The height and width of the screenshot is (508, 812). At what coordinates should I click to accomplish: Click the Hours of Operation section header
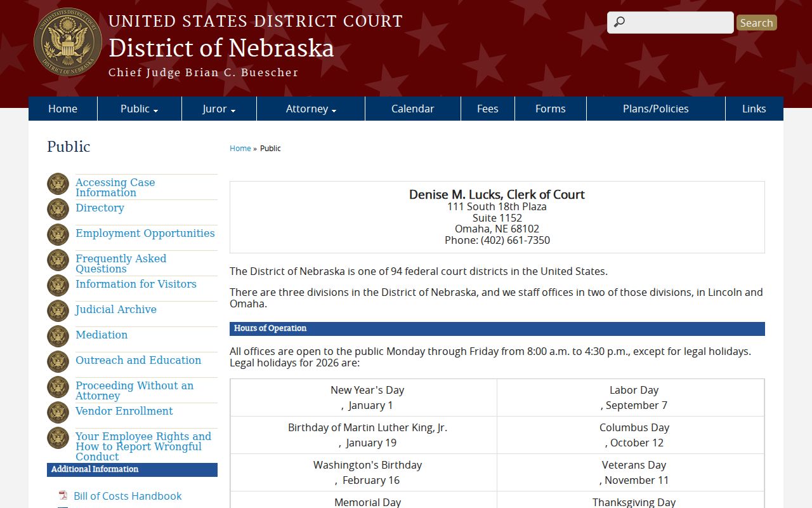(x=497, y=329)
